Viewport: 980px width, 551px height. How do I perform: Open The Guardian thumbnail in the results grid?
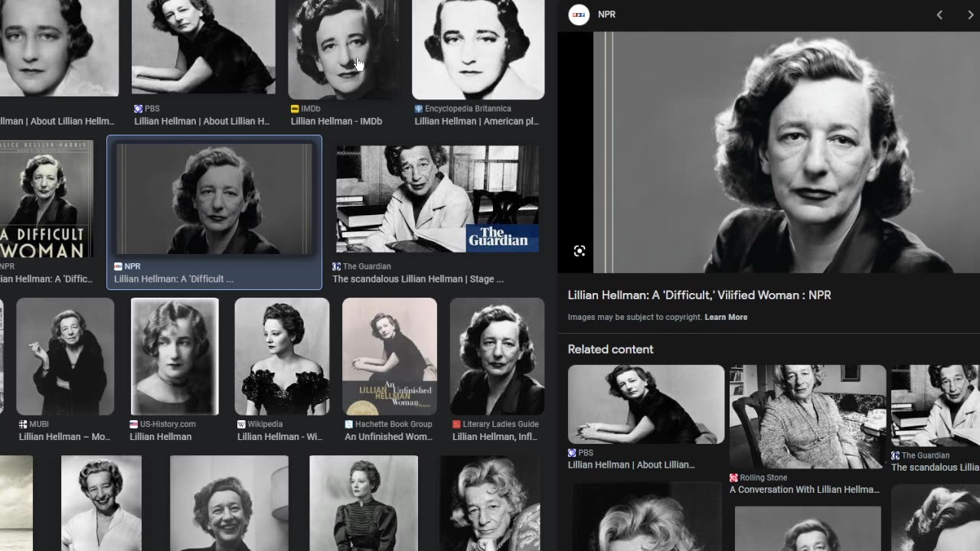click(437, 199)
